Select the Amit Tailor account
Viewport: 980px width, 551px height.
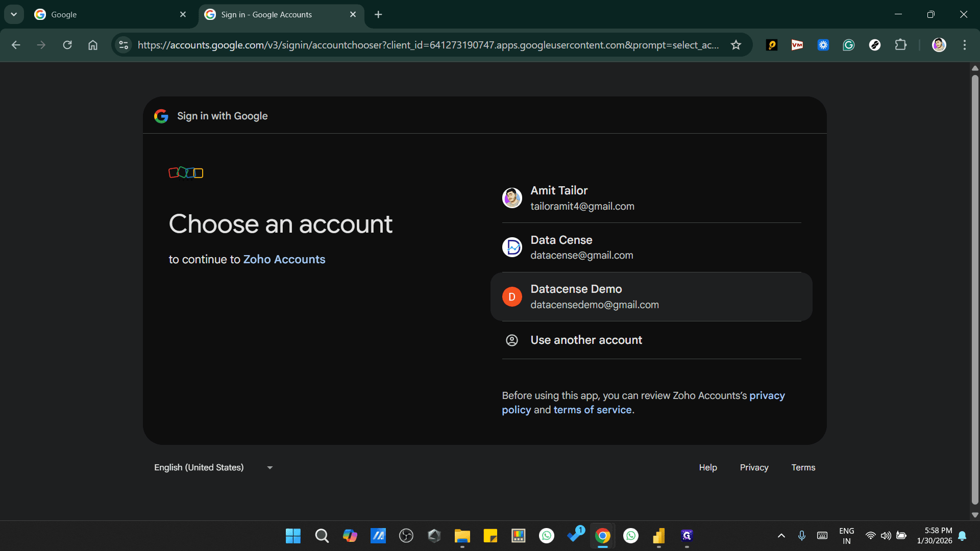(x=651, y=198)
